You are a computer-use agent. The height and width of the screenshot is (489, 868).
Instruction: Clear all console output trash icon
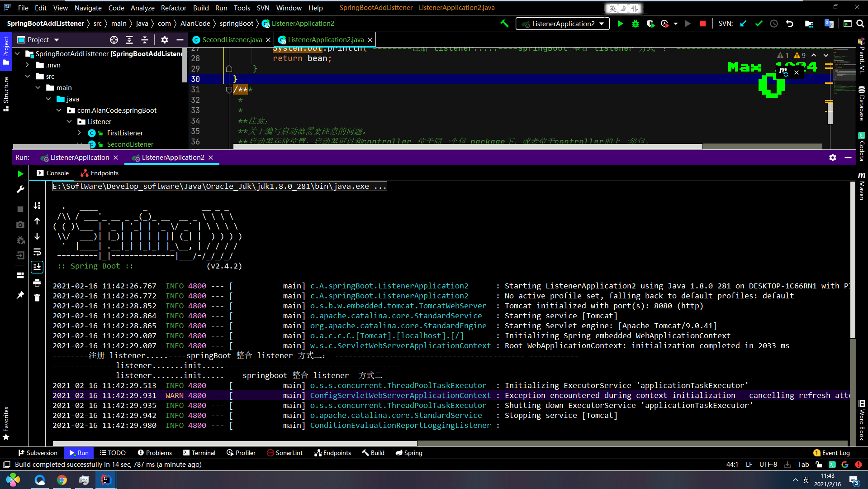click(x=37, y=297)
